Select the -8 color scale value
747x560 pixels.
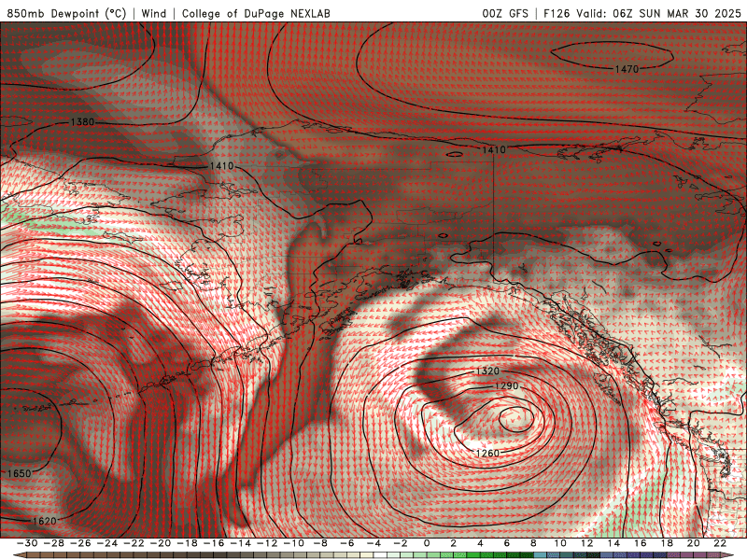click(320, 543)
